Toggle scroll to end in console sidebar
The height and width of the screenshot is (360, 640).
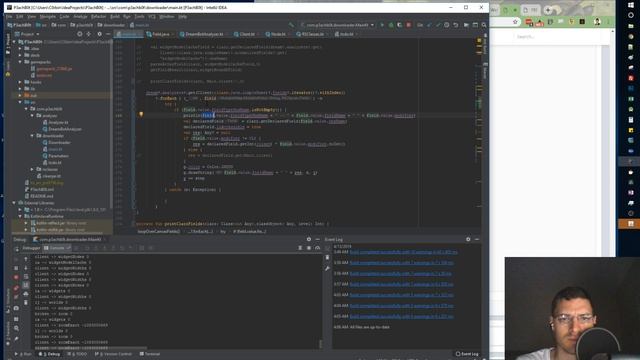(26, 285)
